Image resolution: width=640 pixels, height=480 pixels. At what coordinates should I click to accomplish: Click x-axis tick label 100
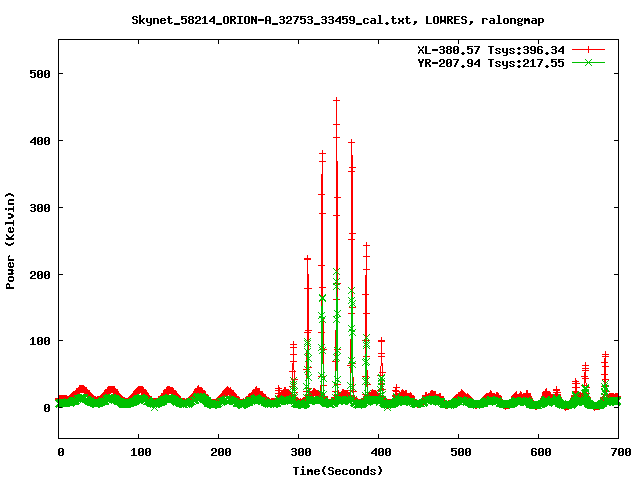[141, 452]
